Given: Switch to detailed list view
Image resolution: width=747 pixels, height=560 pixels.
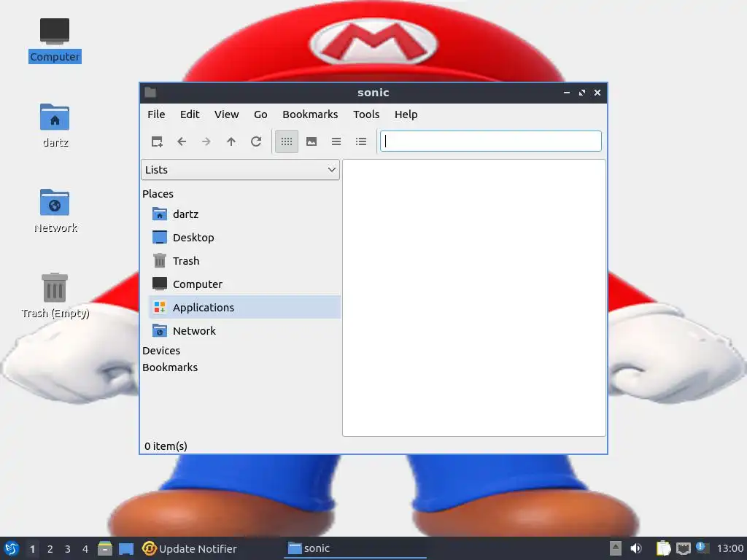Looking at the screenshot, I should (361, 141).
